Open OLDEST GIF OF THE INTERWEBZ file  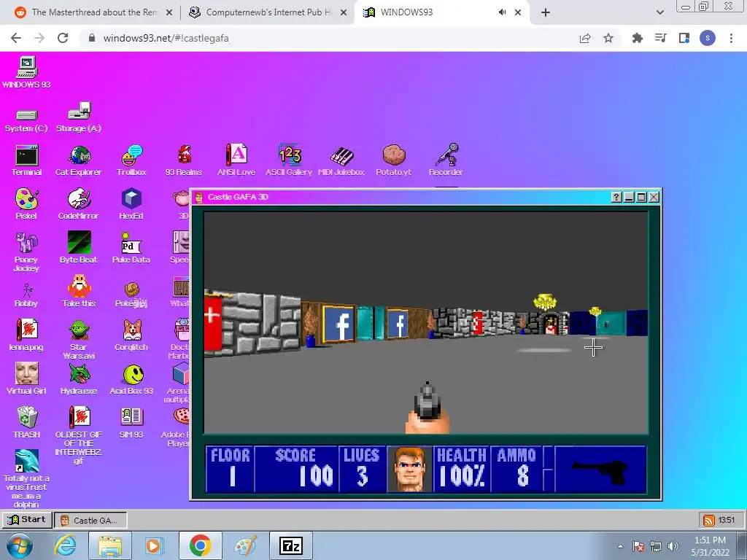pyautogui.click(x=79, y=435)
